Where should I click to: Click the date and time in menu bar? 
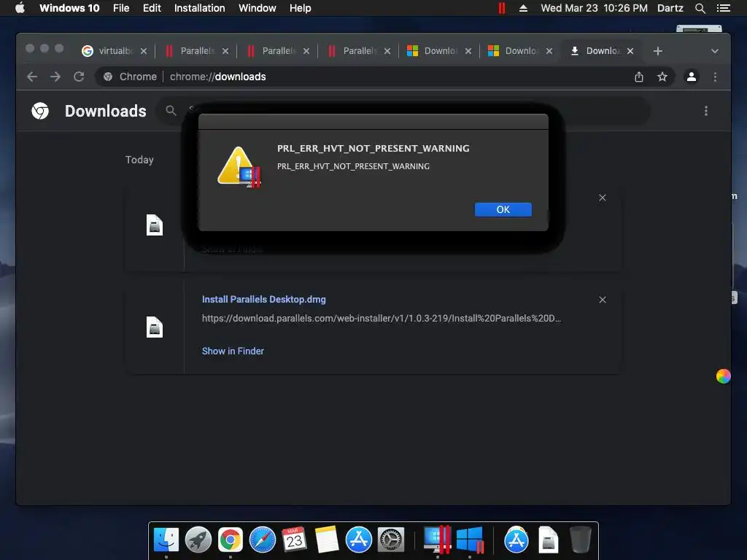(x=594, y=8)
